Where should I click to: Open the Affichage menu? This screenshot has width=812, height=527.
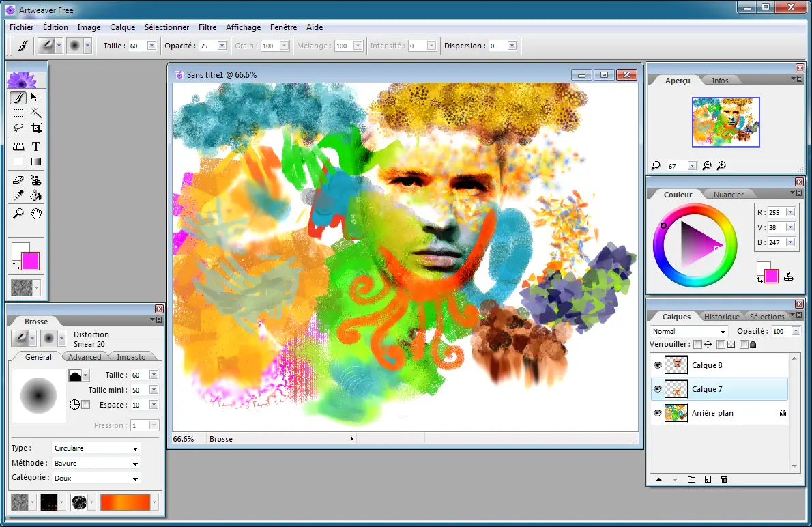pyautogui.click(x=243, y=27)
